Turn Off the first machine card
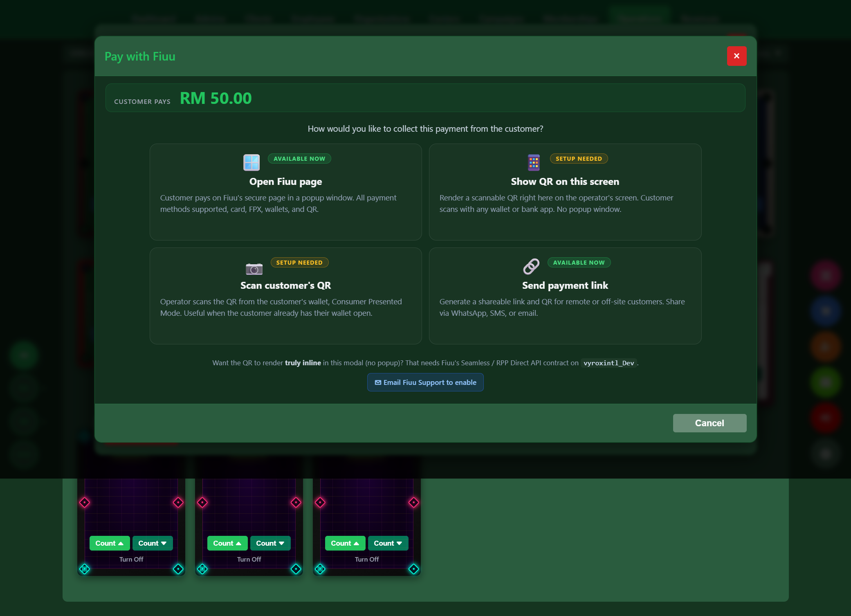Image resolution: width=851 pixels, height=616 pixels. point(131,559)
